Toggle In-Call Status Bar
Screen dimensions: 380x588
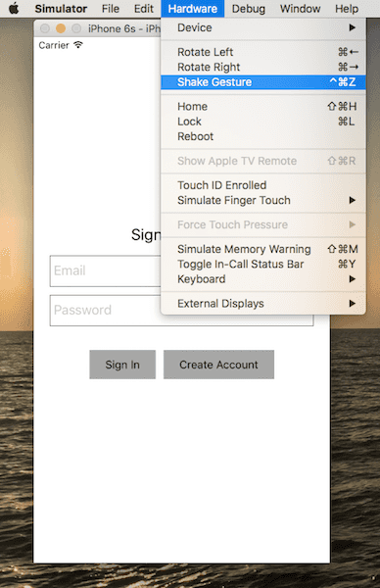[263, 264]
